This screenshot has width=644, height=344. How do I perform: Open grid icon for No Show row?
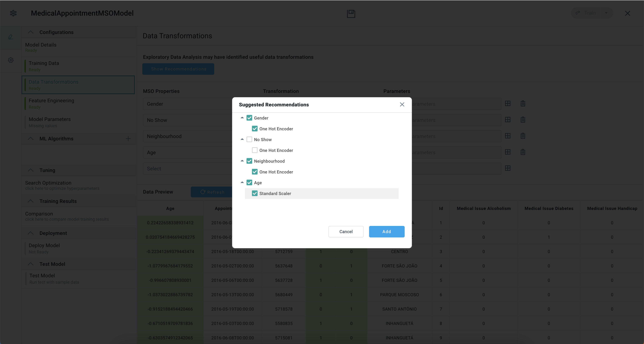pyautogui.click(x=507, y=120)
